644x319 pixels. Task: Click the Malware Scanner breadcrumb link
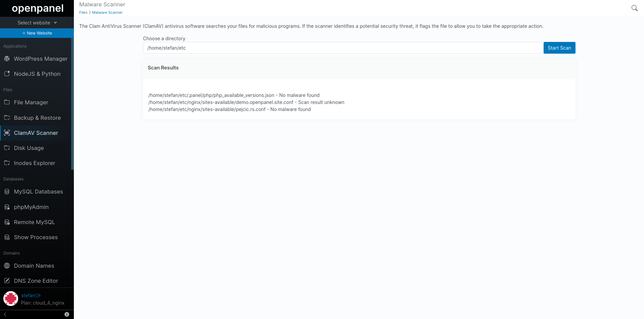[x=107, y=12]
